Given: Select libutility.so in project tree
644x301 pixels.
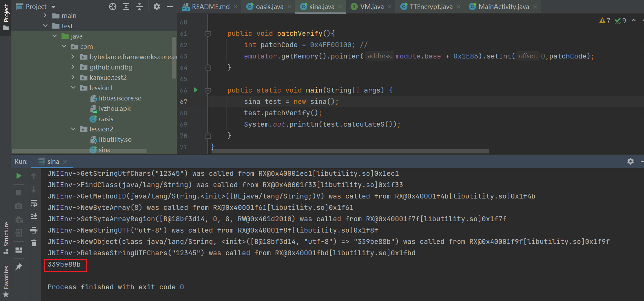Looking at the screenshot, I should (x=115, y=139).
